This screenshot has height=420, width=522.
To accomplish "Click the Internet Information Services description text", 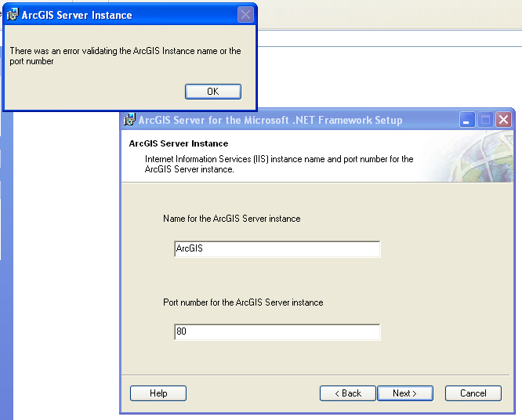I will (279, 164).
